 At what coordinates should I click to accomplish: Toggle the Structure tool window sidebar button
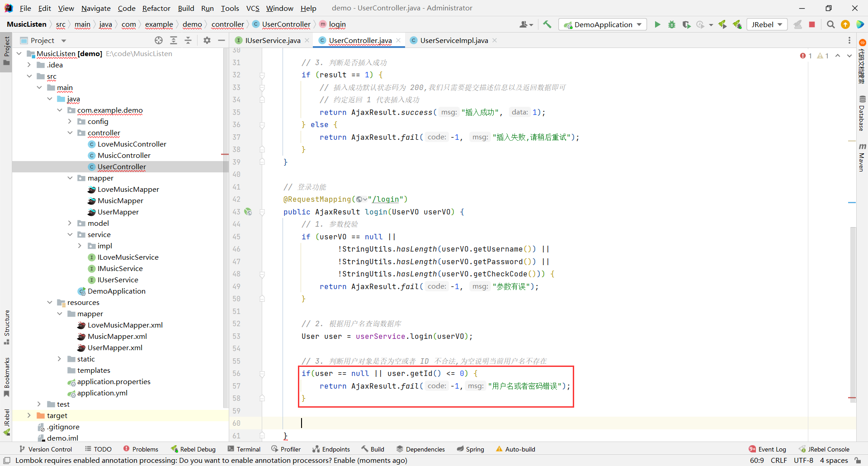click(x=6, y=327)
